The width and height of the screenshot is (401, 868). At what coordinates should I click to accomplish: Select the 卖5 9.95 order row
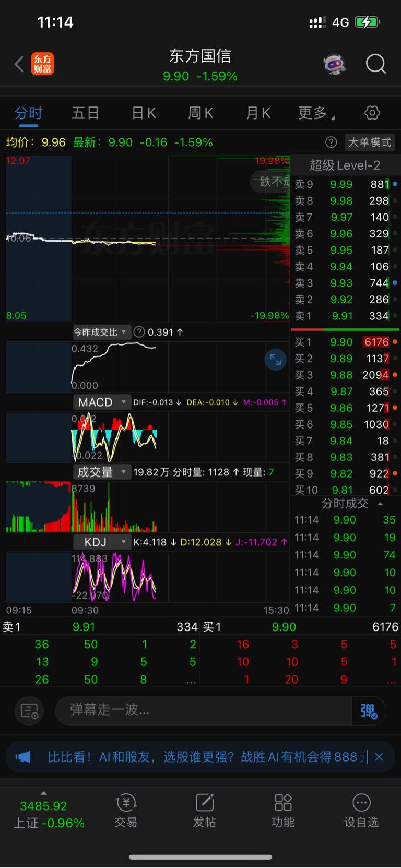[345, 250]
